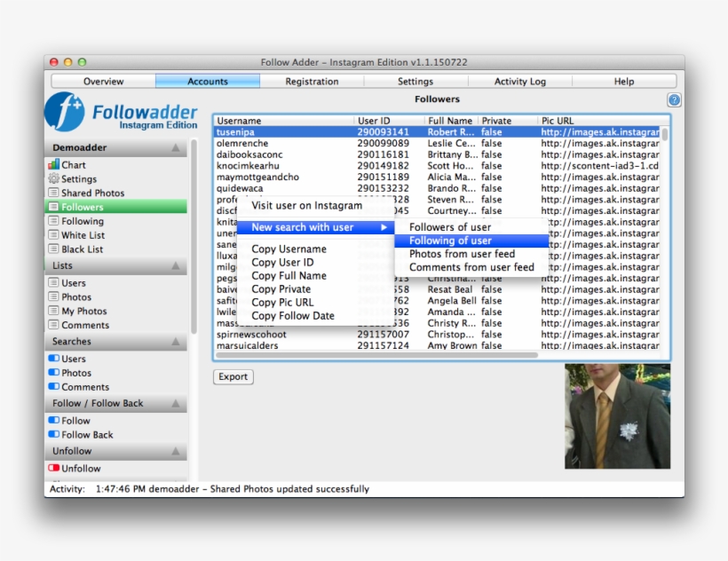The width and height of the screenshot is (728, 561).
Task: Choose Copy Full Name menu entry
Action: coord(315,276)
